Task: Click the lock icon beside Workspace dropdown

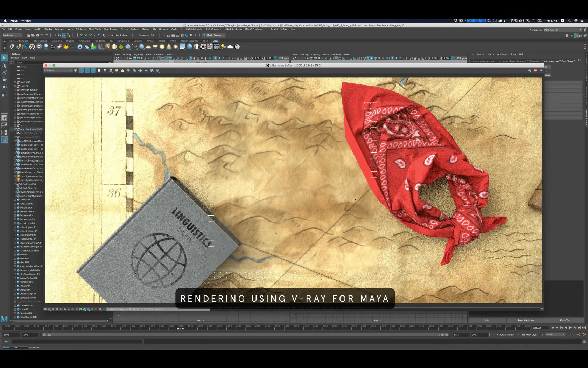Action: click(585, 30)
